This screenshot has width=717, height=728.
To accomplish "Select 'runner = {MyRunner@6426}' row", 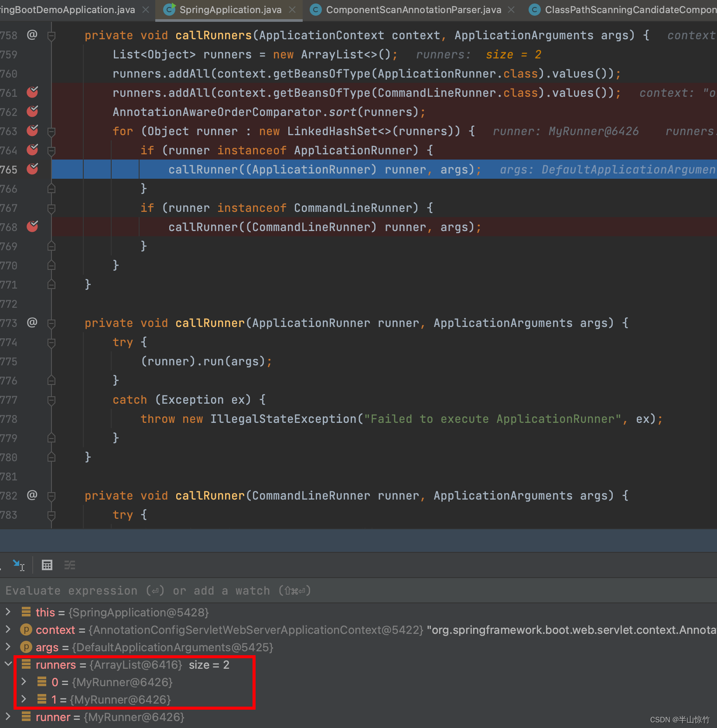I will pyautogui.click(x=358, y=717).
